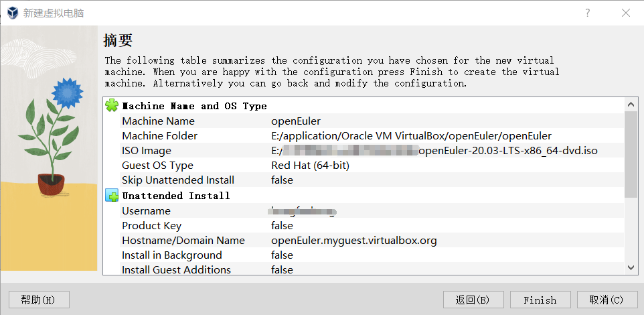Select the ISO Image row label
The image size is (644, 315).
146,151
